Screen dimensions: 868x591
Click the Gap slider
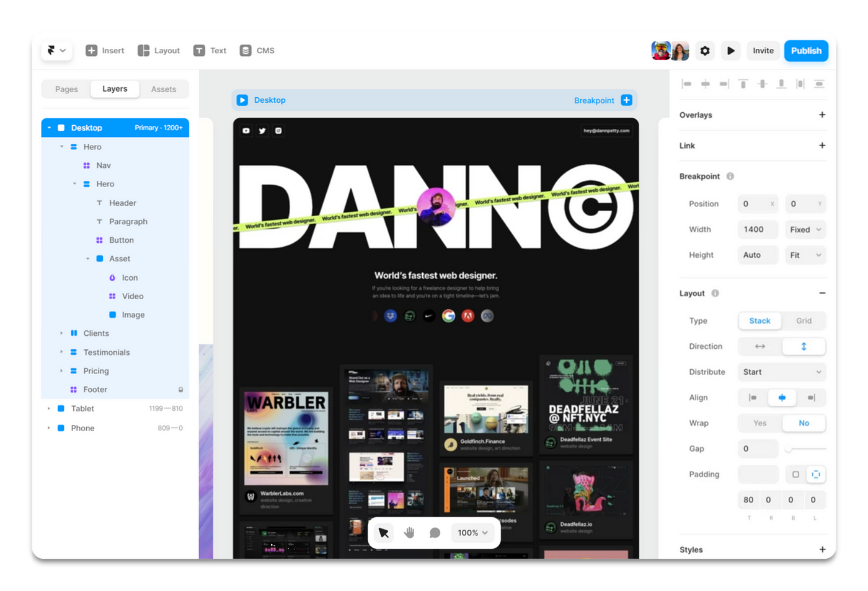pos(805,449)
